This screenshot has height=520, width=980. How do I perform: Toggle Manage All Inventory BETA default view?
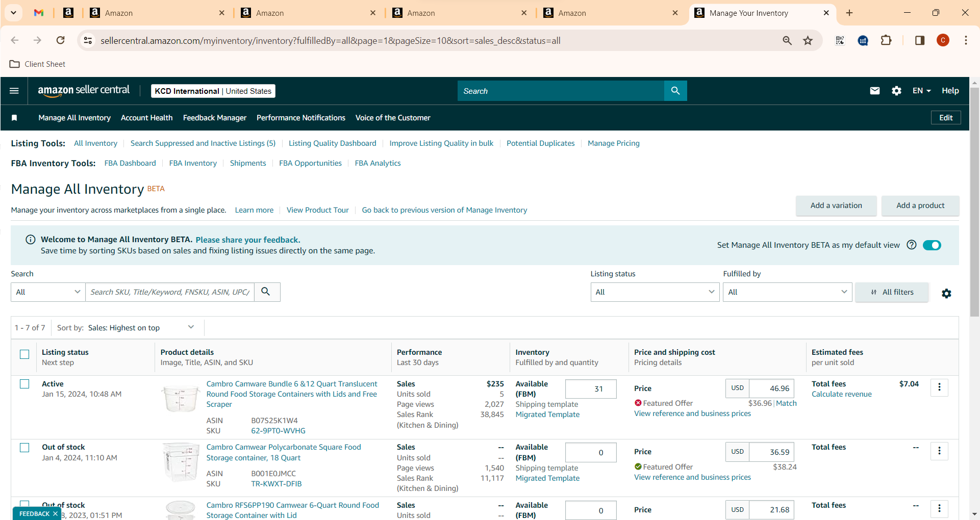[932, 245]
